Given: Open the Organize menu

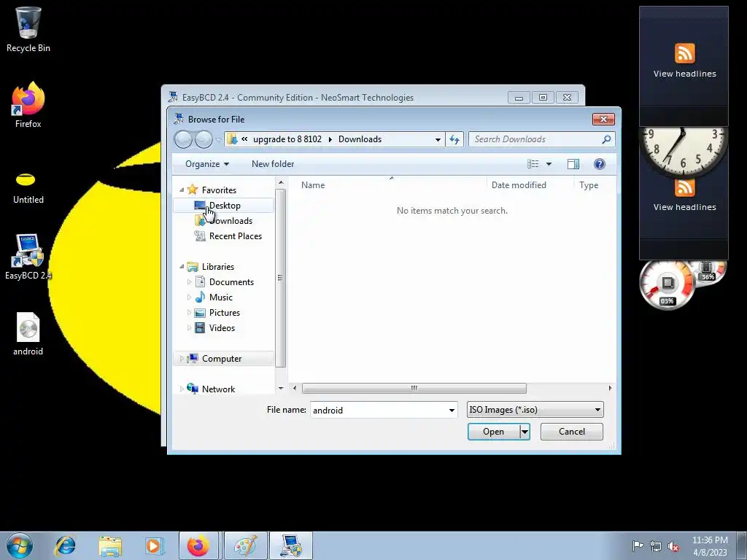Looking at the screenshot, I should point(206,164).
